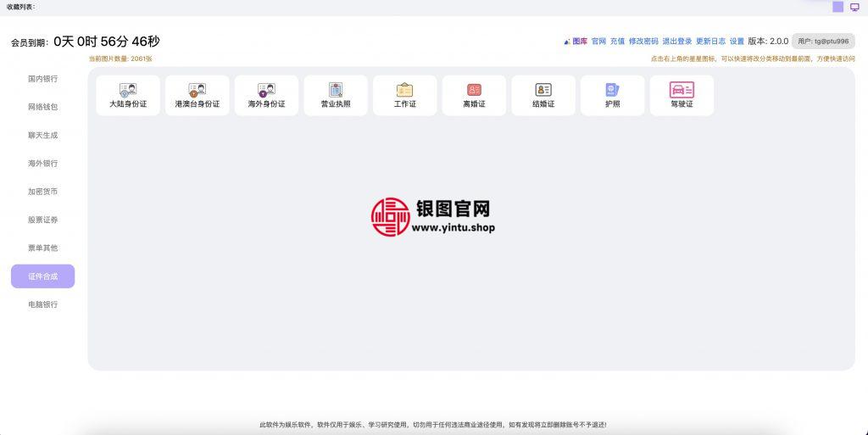
Task: Open the 海外身份证 category card
Action: point(266,96)
